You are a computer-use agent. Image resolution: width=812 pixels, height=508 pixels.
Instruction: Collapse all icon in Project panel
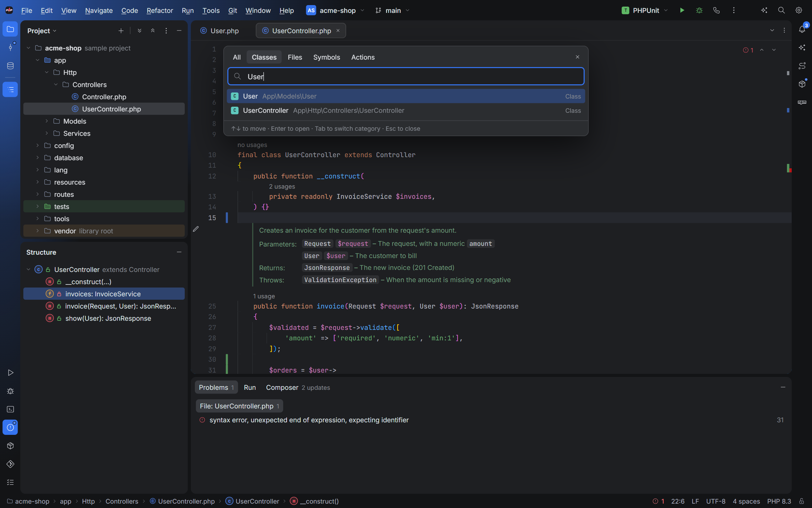point(153,31)
